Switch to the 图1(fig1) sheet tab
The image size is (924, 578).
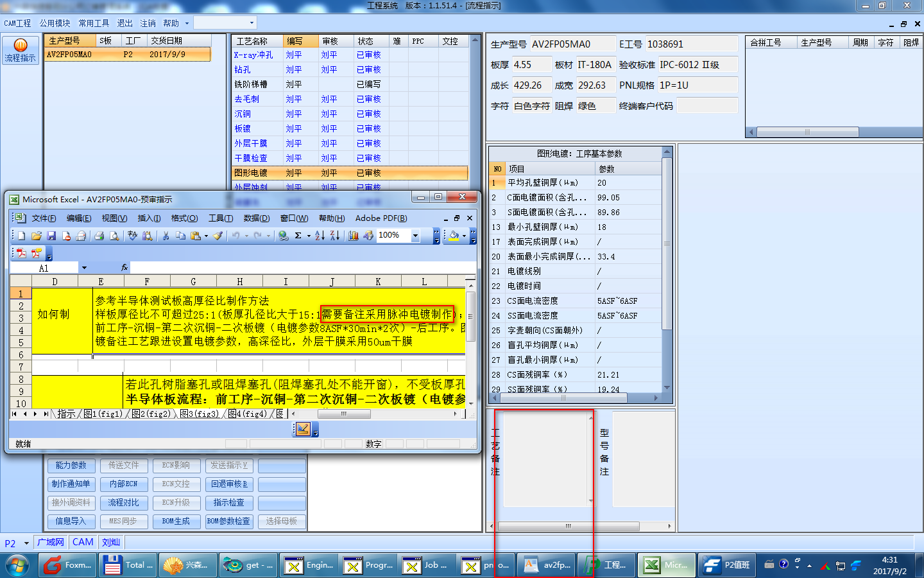103,414
